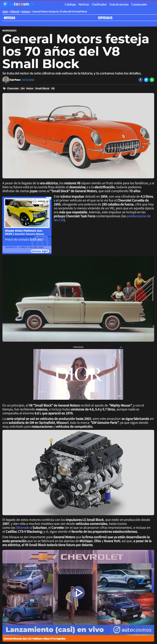Go to Clasificados section
The width and height of the screenshot is (157, 644).
(x=99, y=4)
